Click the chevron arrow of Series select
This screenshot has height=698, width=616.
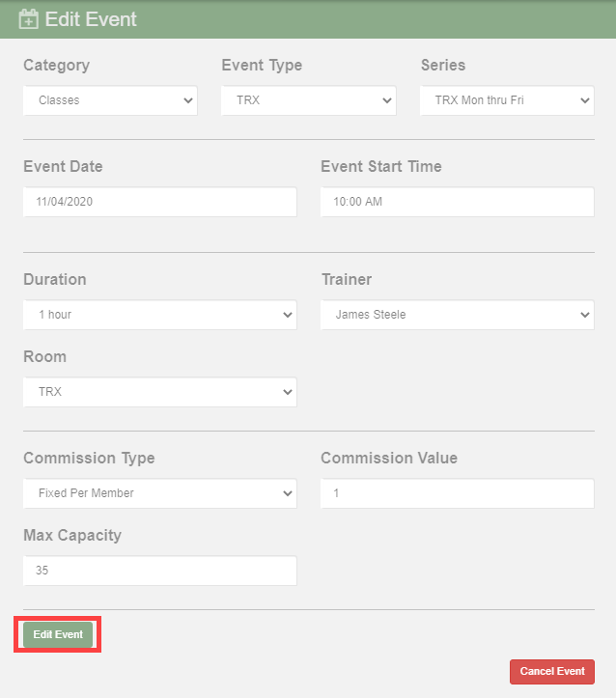pyautogui.click(x=585, y=100)
